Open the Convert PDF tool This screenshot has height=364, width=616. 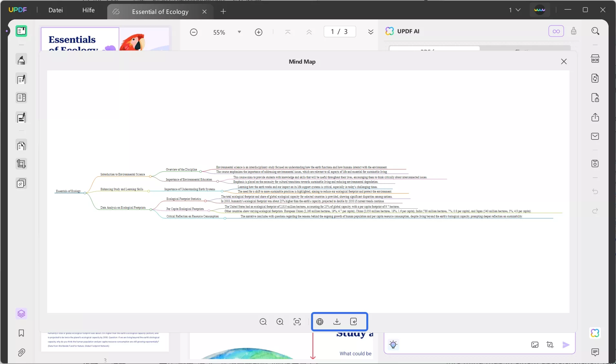click(595, 78)
